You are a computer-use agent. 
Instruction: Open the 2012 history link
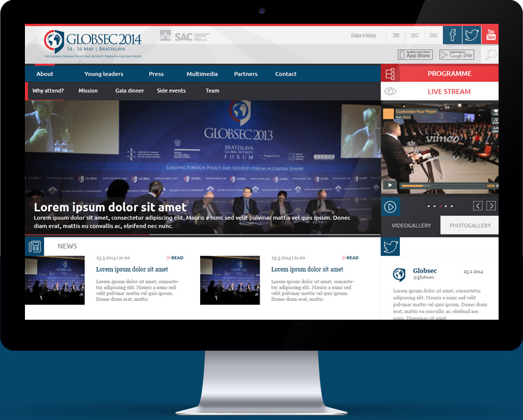pyautogui.click(x=415, y=35)
